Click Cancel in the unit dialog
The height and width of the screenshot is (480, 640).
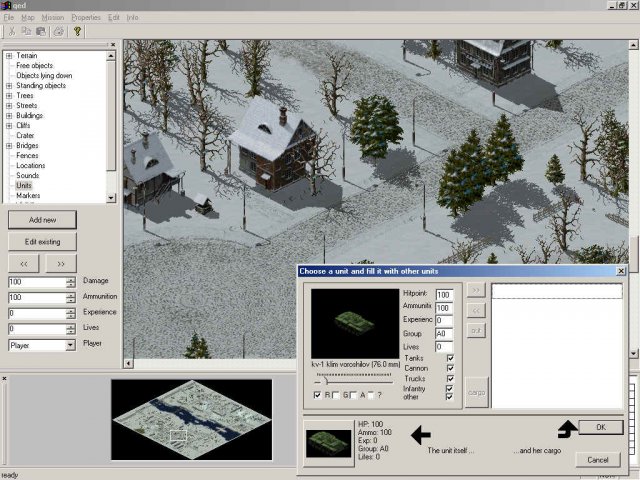(598, 459)
